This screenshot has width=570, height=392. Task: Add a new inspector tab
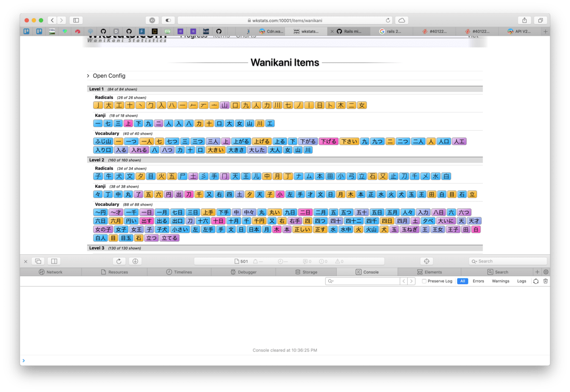point(537,272)
